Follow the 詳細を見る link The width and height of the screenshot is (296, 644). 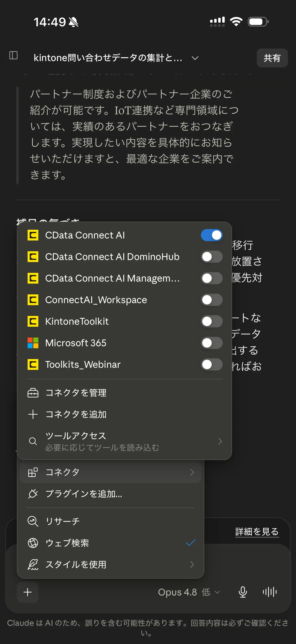pos(257,532)
